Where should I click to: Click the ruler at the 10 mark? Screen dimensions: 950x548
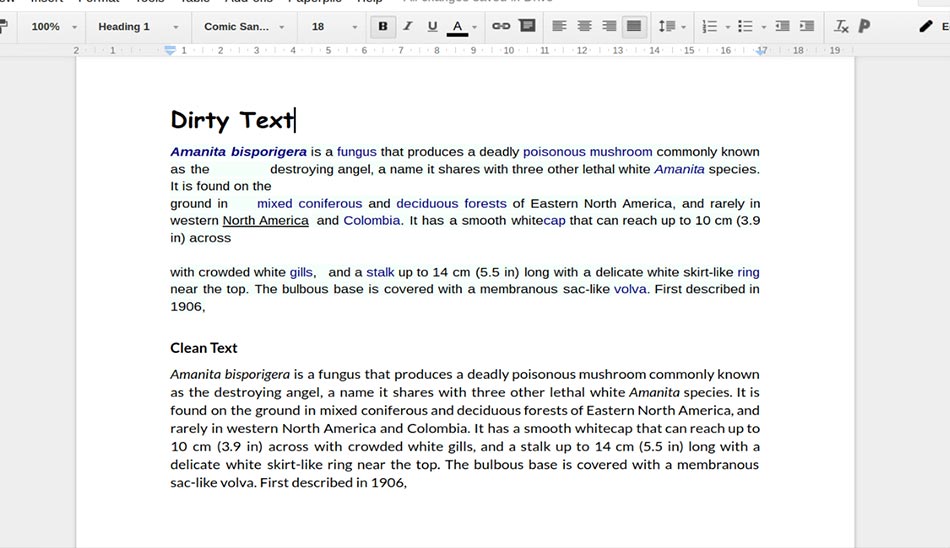point(509,50)
